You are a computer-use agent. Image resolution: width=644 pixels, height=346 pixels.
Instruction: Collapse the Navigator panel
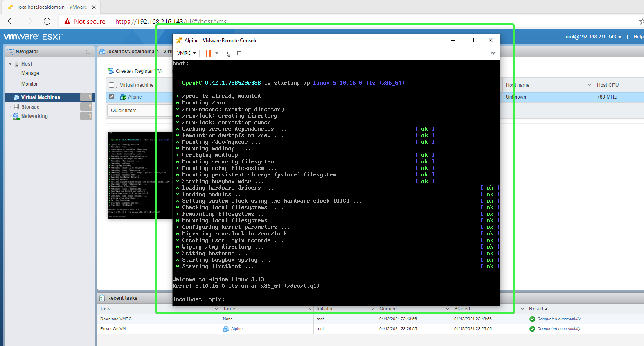click(88, 52)
